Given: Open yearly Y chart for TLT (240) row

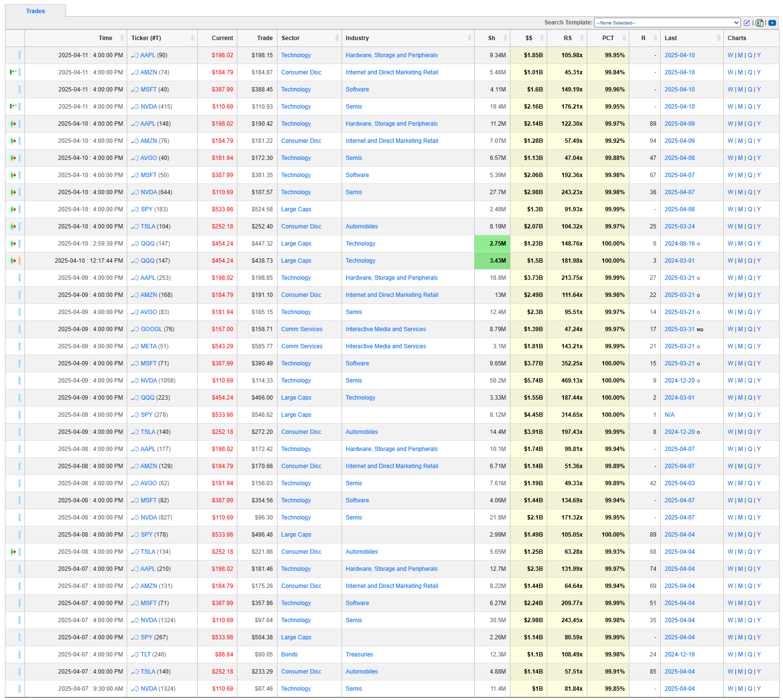Looking at the screenshot, I should [759, 655].
